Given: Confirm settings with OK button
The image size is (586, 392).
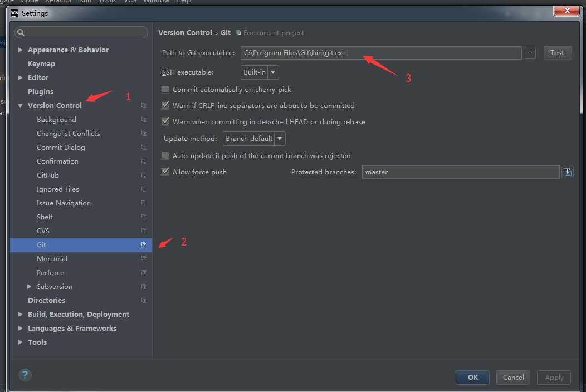Looking at the screenshot, I should coord(472,378).
